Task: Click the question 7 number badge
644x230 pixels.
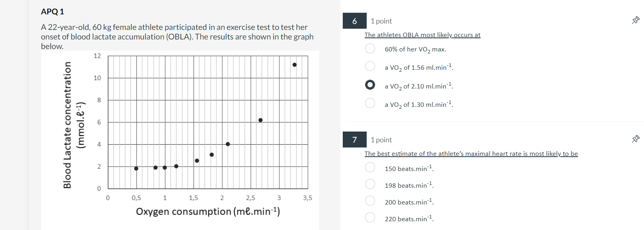Action: [x=354, y=140]
